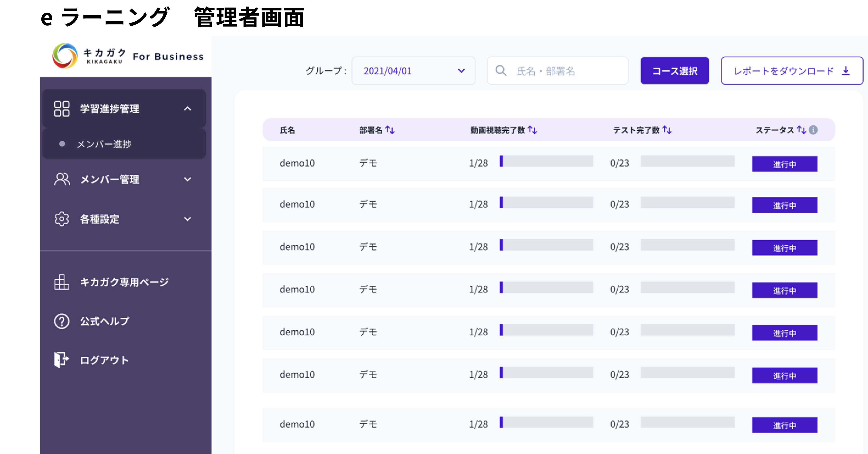Viewport: 868px width, 454px height.
Task: Sort by 部署名 using arrows icon
Action: pyautogui.click(x=390, y=130)
